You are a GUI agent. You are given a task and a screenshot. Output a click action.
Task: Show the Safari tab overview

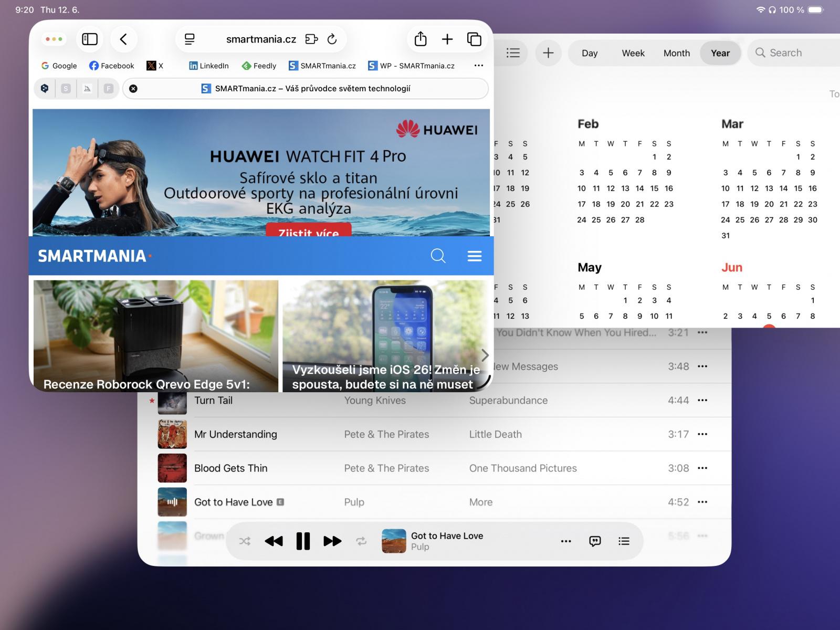tap(474, 39)
